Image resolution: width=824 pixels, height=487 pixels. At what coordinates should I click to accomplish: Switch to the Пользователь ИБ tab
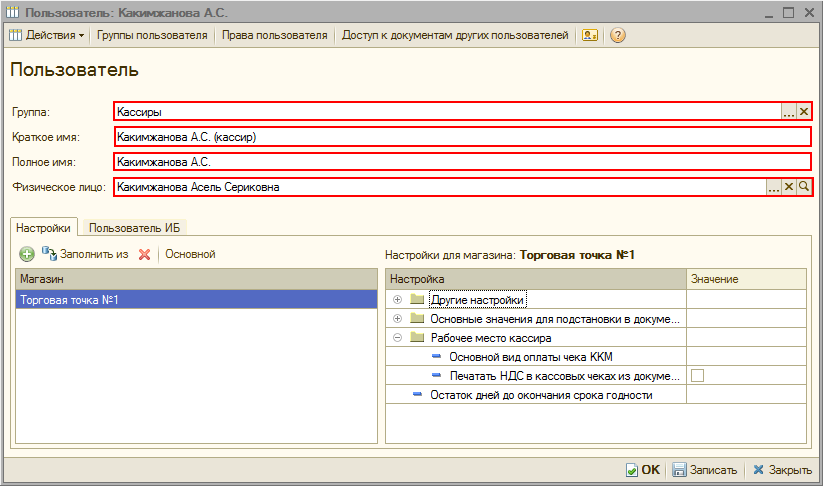coord(132,228)
